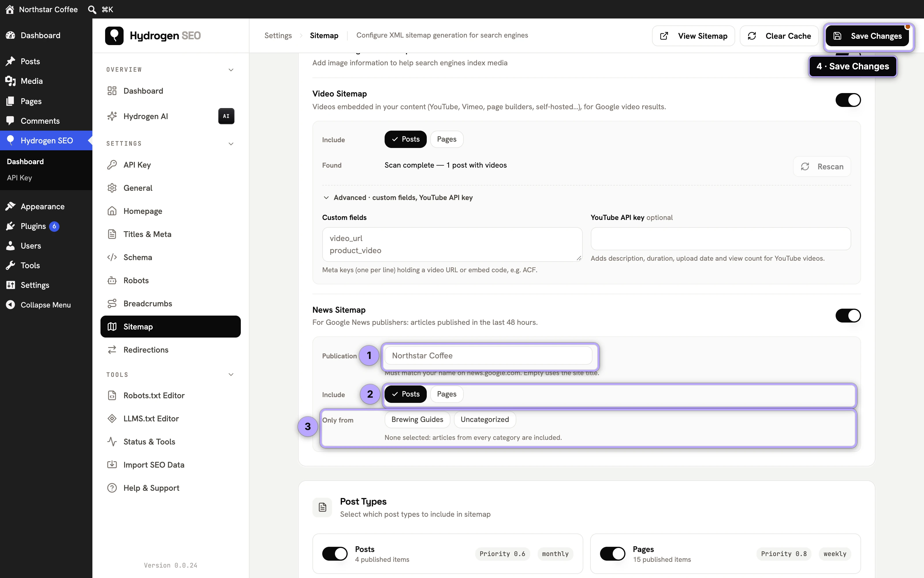The height and width of the screenshot is (578, 924).
Task: Focus the YouTube API key field
Action: tap(720, 239)
